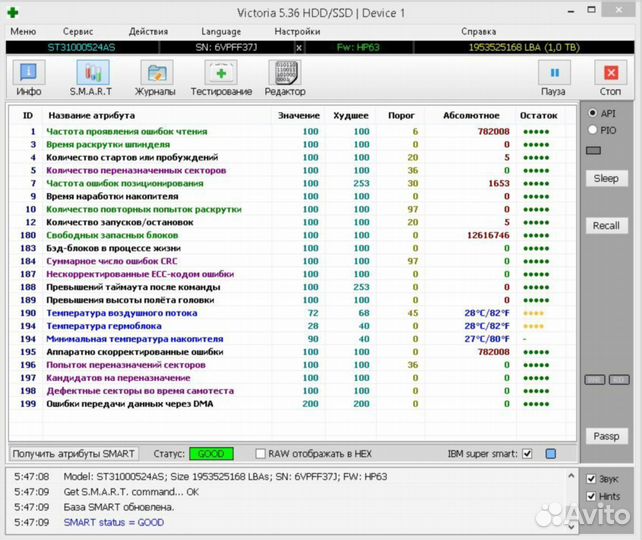The image size is (642, 540).
Task: Select row Превышения высоты полёта головки
Action: 292,300
